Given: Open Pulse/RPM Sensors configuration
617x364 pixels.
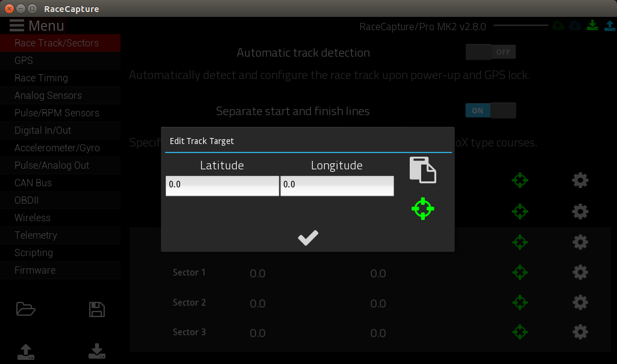Looking at the screenshot, I should (x=60, y=113).
